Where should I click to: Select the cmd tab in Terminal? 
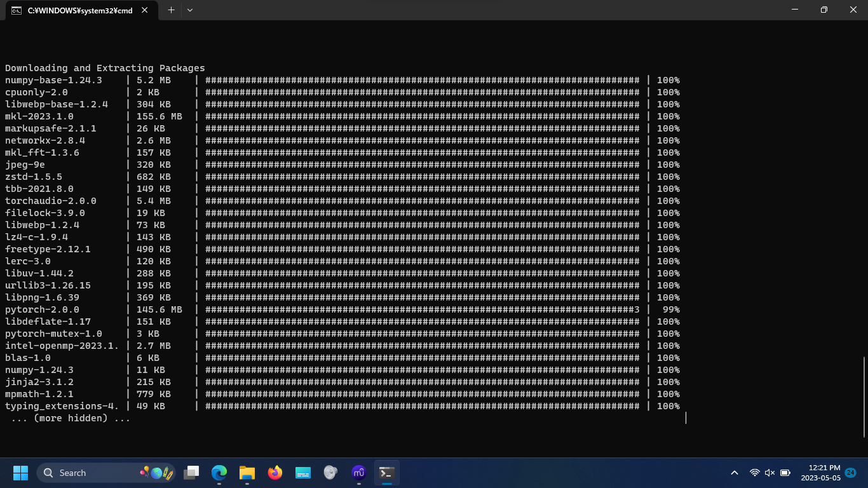click(76, 10)
